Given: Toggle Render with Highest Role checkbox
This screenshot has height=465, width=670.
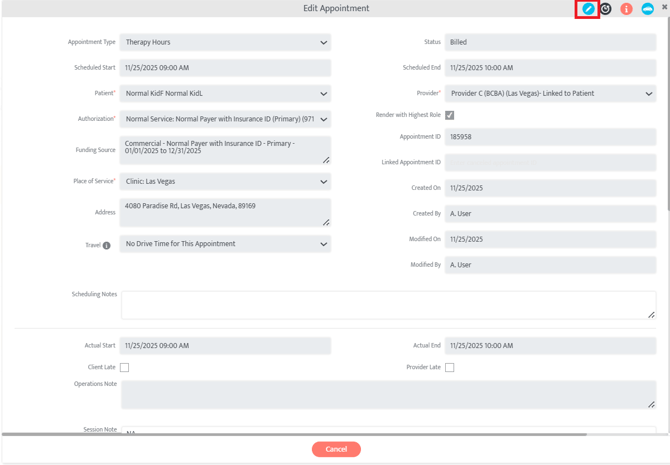Looking at the screenshot, I should 450,115.
